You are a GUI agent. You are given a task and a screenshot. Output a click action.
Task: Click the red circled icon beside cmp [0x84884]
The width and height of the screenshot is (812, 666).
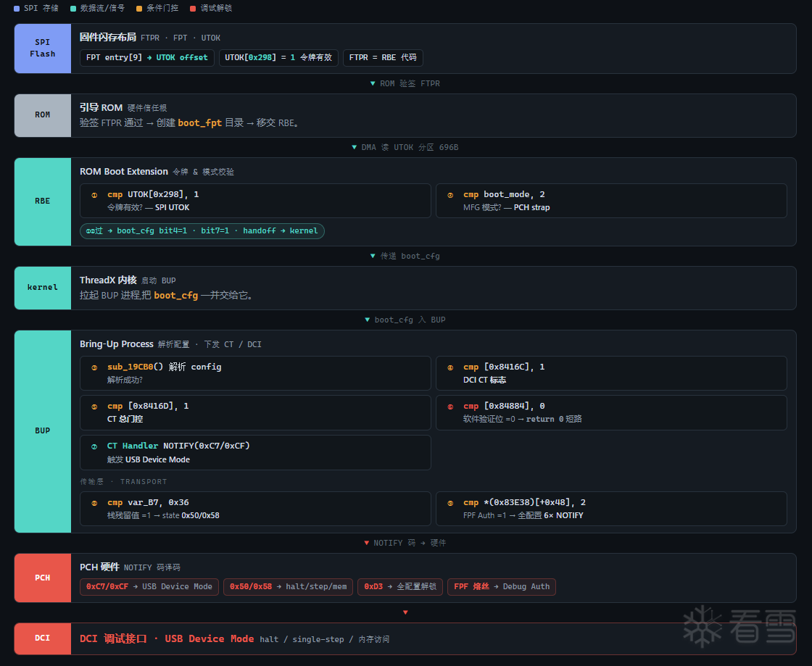click(450, 407)
